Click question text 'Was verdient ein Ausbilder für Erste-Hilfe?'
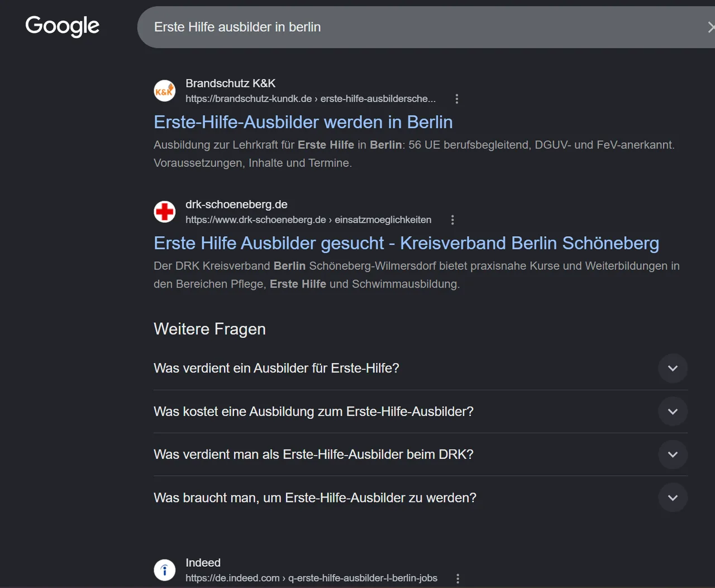 coord(277,369)
